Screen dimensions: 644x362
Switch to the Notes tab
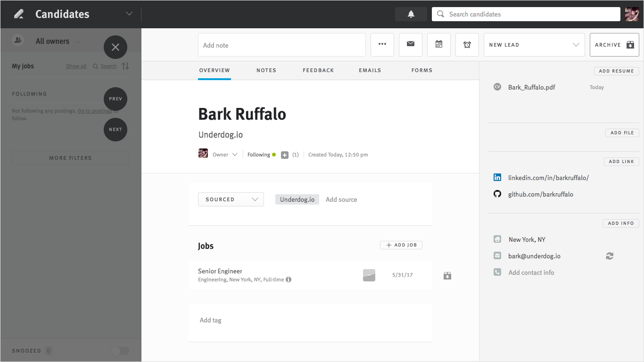(x=266, y=70)
